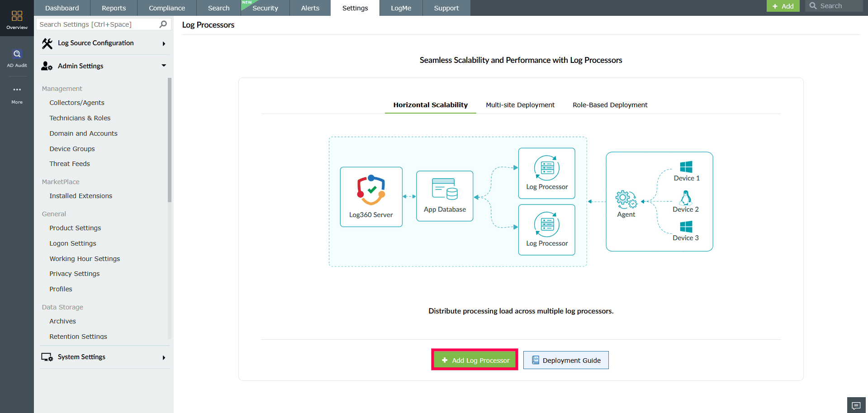868x413 pixels.
Task: Click the upper Log Processor icon
Action: [547, 168]
